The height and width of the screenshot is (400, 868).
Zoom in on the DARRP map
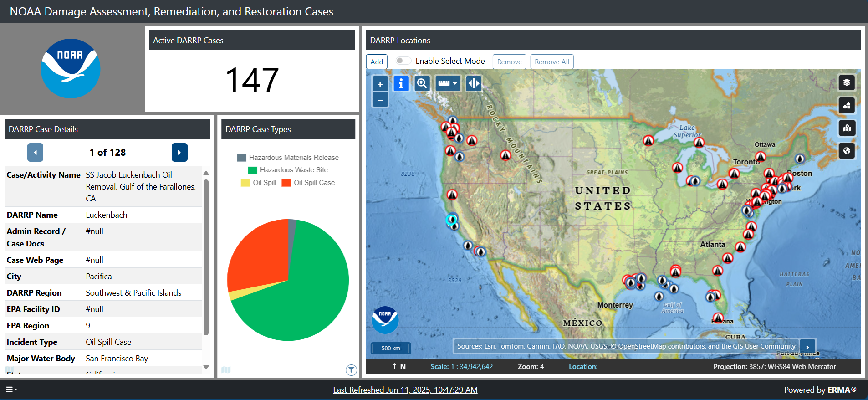(380, 84)
